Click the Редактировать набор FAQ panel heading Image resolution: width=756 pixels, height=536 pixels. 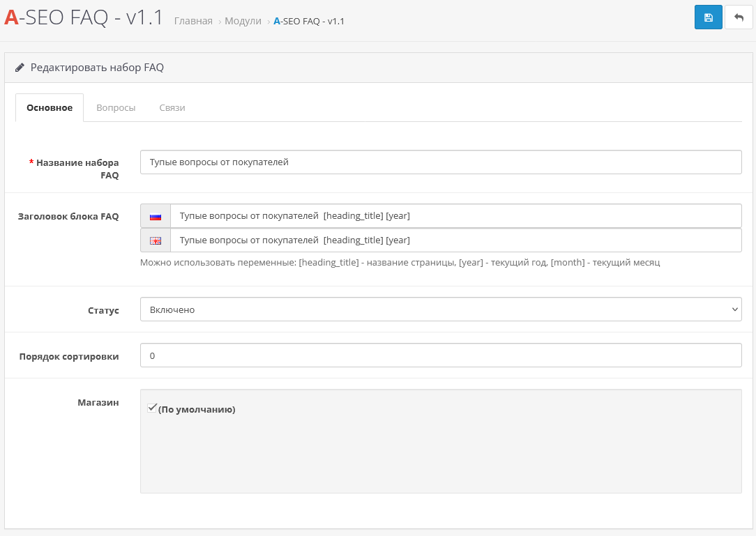97,68
